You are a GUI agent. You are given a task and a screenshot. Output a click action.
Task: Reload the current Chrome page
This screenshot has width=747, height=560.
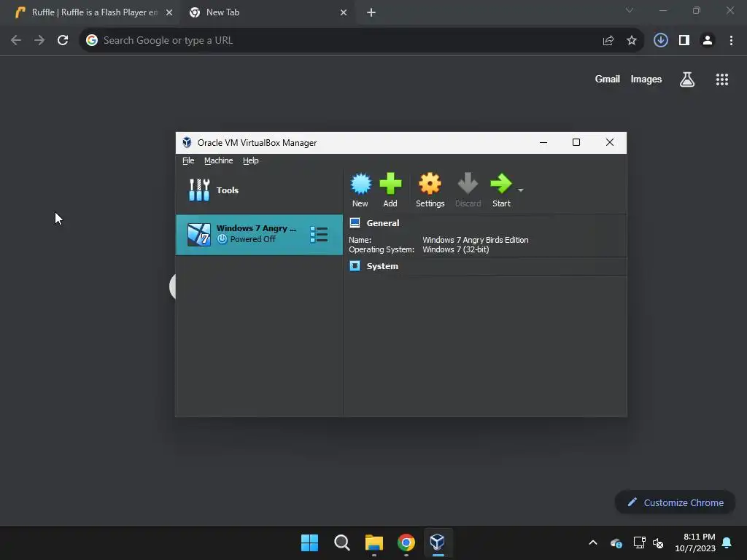pos(63,41)
